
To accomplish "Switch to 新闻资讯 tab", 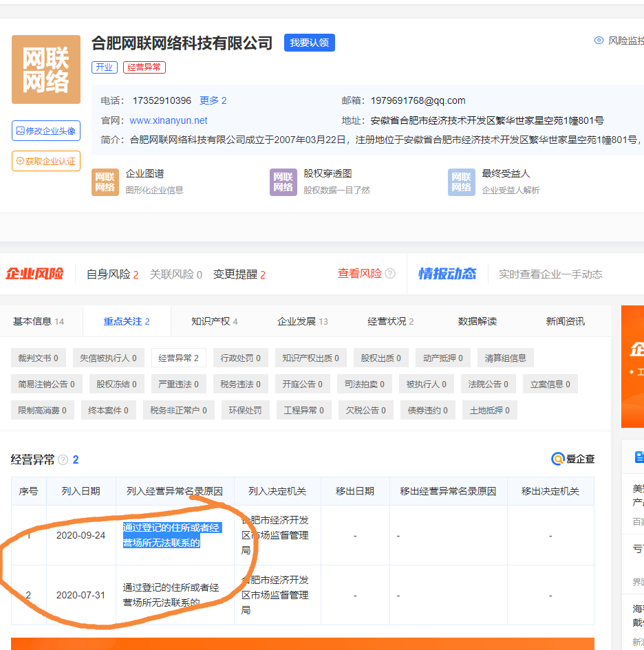I will click(x=565, y=322).
